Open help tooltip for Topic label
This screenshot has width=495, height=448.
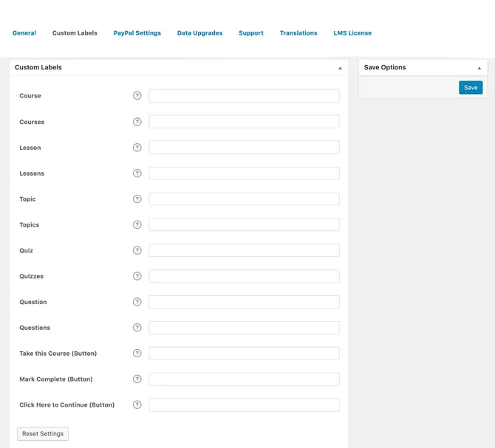[137, 199]
